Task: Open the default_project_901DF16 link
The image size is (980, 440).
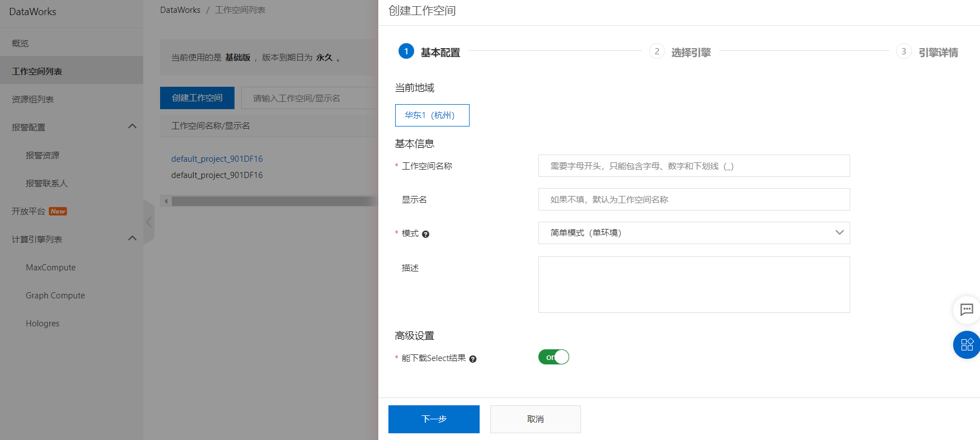Action: (x=217, y=159)
